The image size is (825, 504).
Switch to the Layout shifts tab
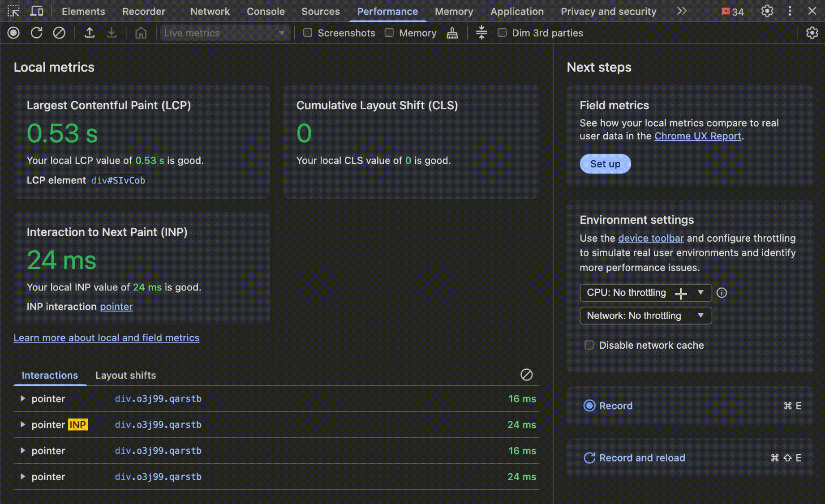click(x=125, y=375)
